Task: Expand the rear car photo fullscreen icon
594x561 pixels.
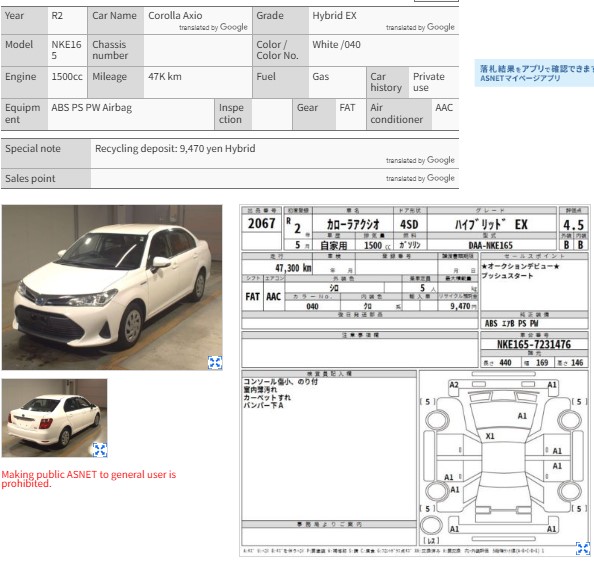Action: point(100,450)
